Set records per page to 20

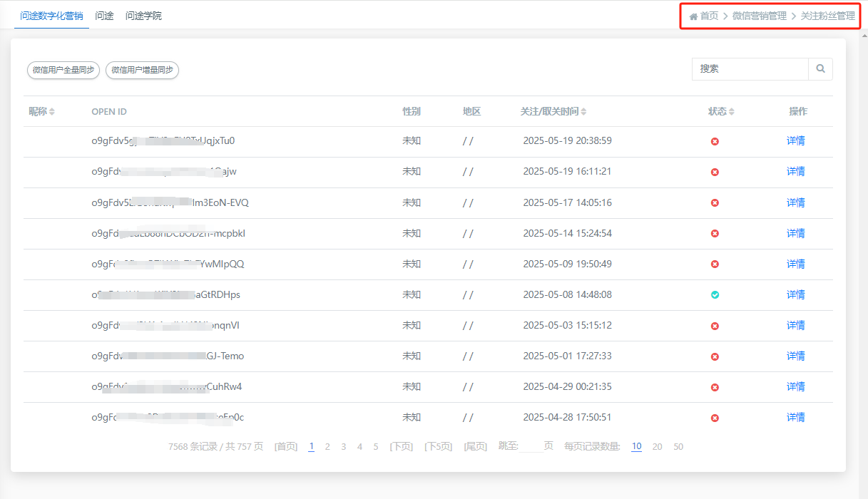coord(657,447)
